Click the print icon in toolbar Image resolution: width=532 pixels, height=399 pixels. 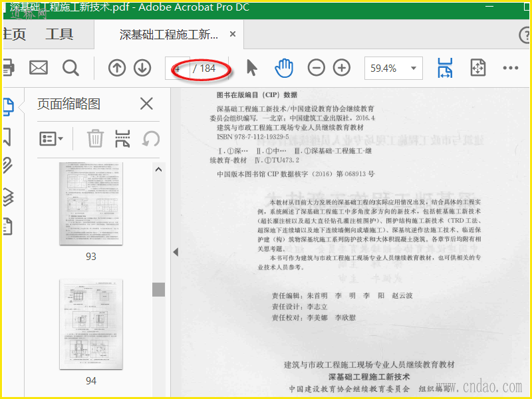pyautogui.click(x=8, y=68)
